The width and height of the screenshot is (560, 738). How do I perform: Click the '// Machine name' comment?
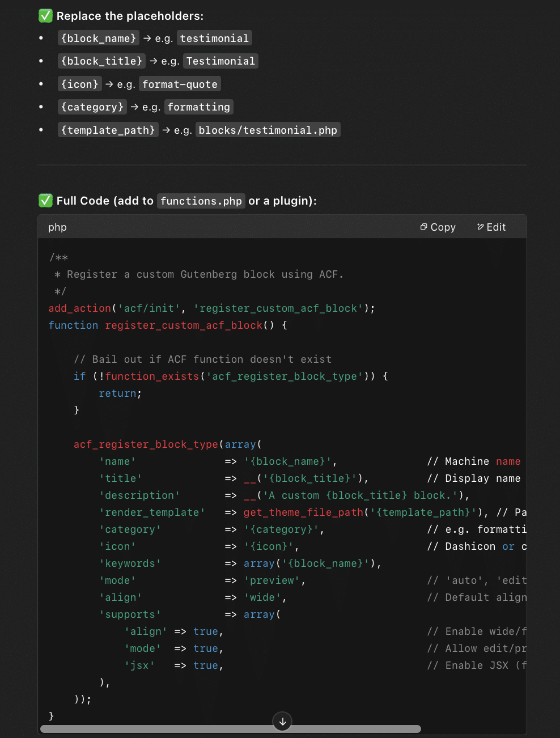(x=474, y=461)
